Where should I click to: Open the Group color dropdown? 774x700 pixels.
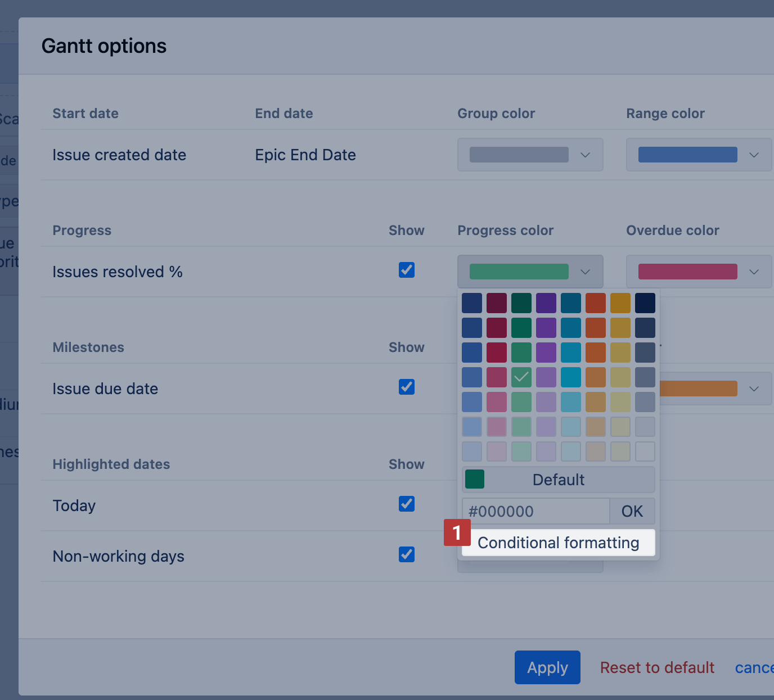[530, 155]
